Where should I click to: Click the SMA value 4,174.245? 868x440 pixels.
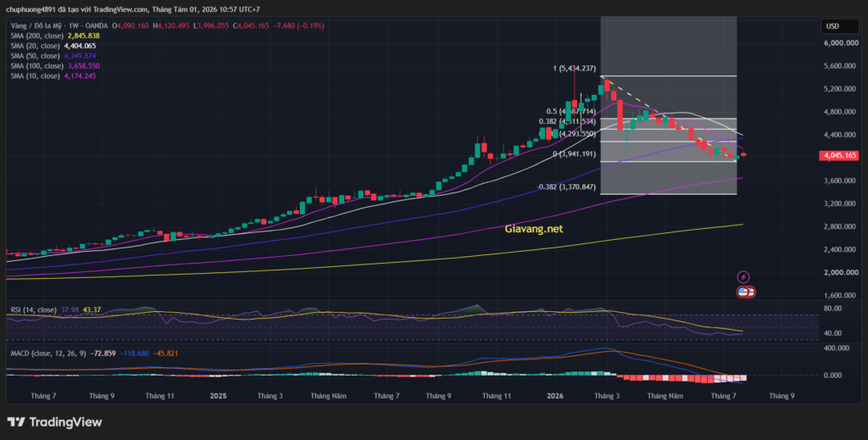[80, 75]
